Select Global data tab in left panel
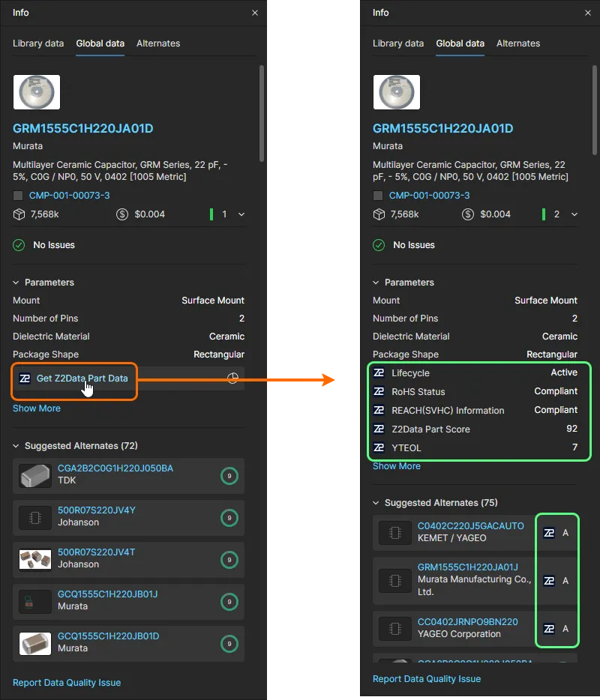600x700 pixels. pyautogui.click(x=100, y=43)
